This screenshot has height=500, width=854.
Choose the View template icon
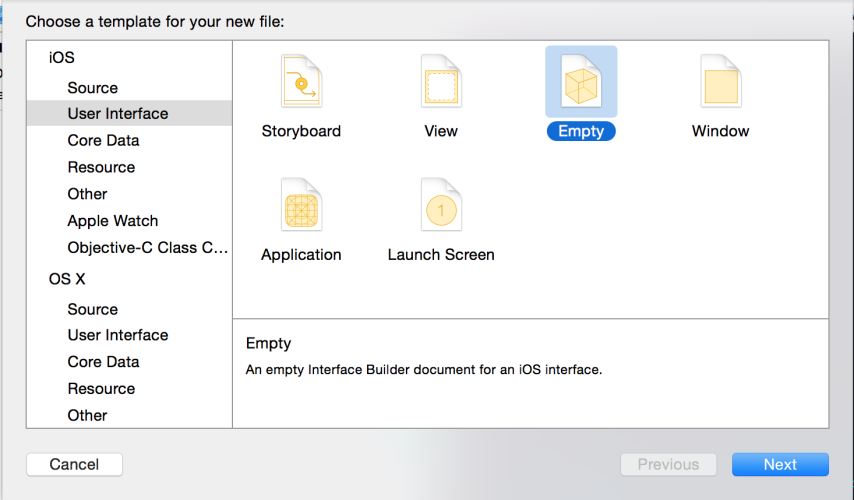click(441, 82)
